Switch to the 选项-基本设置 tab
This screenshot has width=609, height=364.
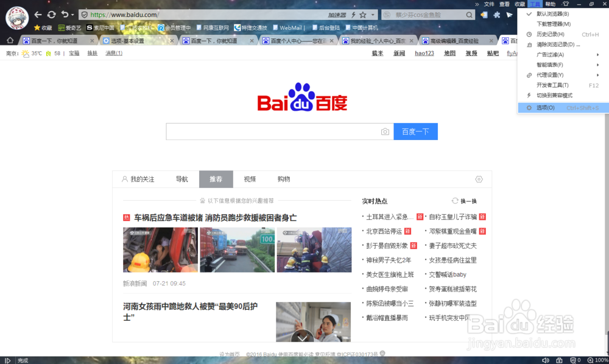(x=138, y=40)
